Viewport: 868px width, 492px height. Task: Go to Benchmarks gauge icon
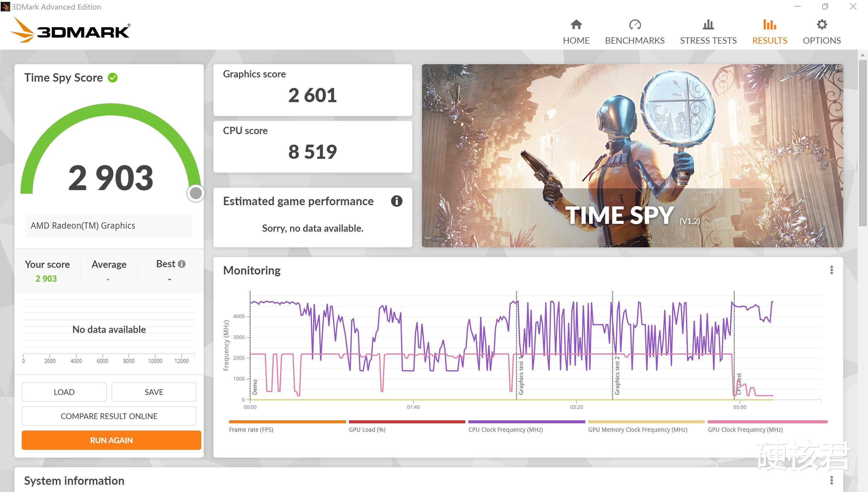pos(634,25)
